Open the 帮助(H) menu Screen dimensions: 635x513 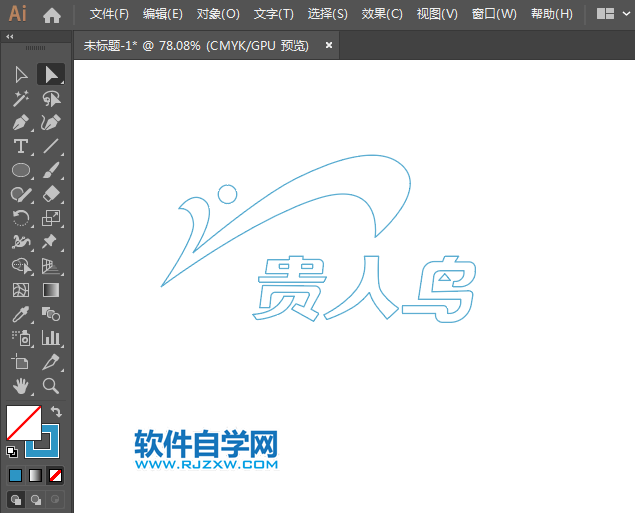click(552, 14)
